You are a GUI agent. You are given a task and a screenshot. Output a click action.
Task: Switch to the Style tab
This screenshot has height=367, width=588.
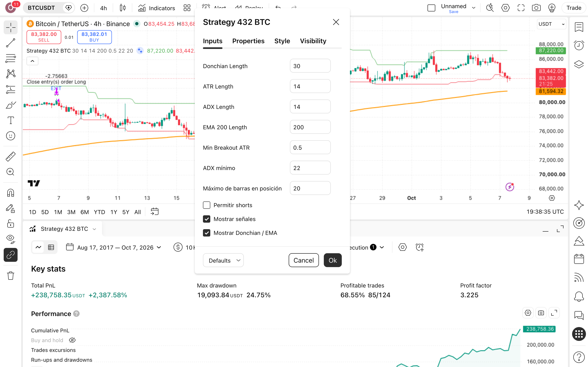click(282, 41)
